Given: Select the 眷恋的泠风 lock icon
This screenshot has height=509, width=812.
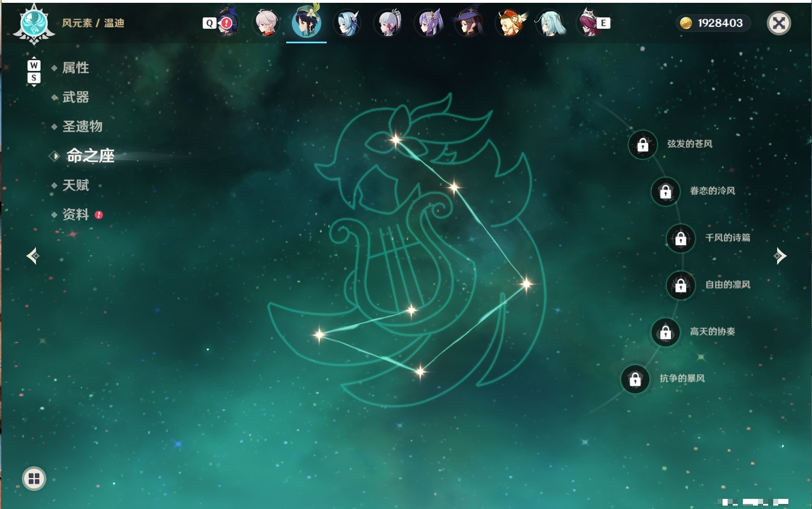Looking at the screenshot, I should point(666,192).
